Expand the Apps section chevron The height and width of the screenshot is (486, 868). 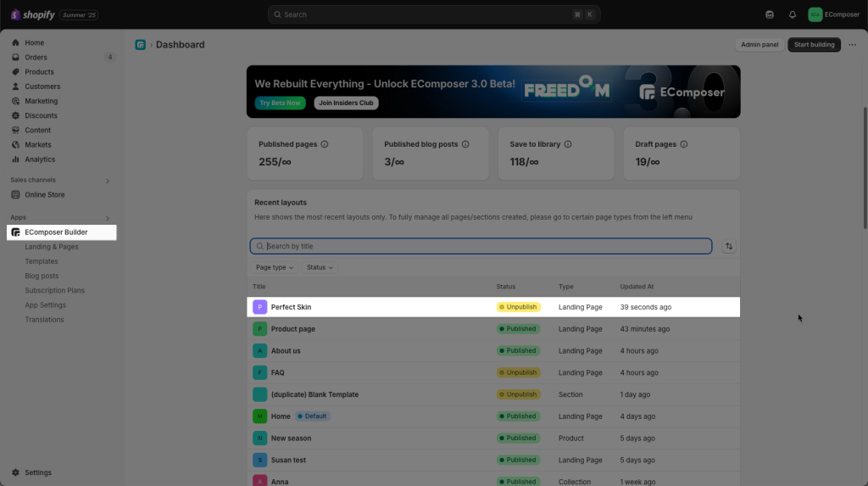click(108, 218)
